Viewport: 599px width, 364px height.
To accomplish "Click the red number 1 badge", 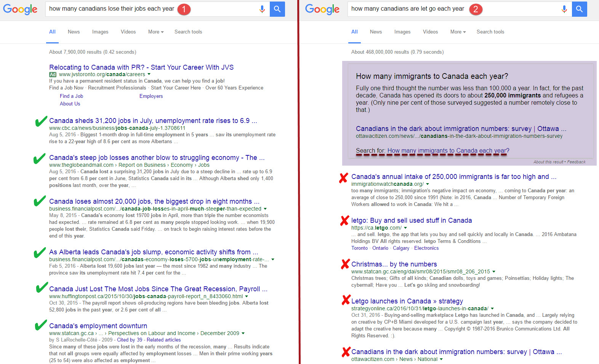I will click(184, 9).
